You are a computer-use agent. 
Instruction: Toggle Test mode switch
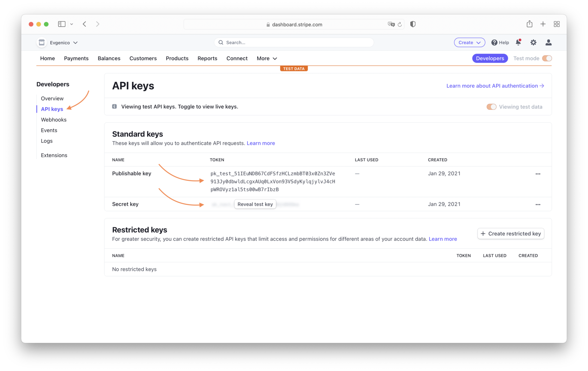click(x=547, y=58)
